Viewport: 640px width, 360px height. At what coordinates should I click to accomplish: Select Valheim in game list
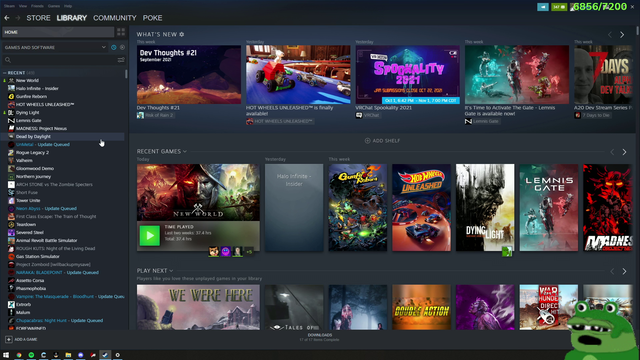[x=63, y=160]
